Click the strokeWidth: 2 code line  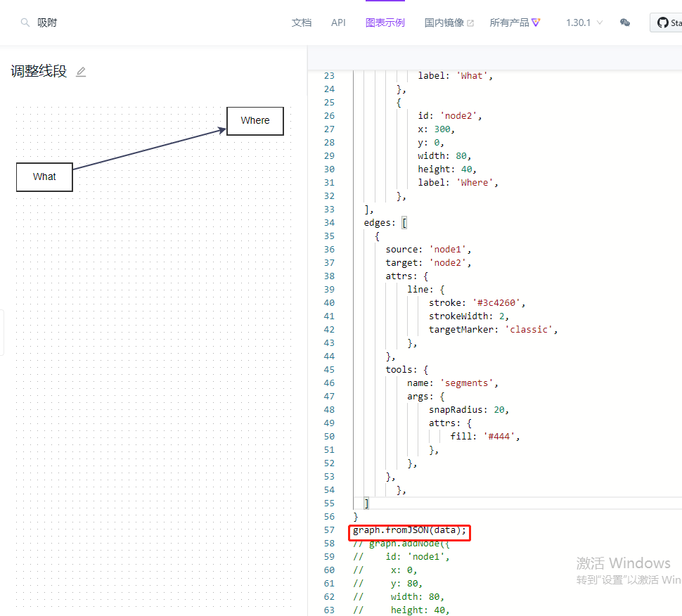468,316
